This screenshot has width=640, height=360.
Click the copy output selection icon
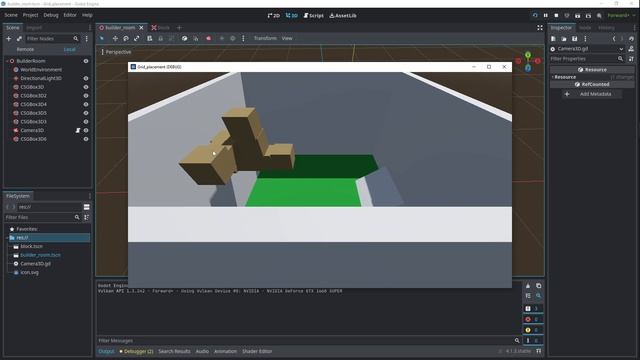(538, 286)
